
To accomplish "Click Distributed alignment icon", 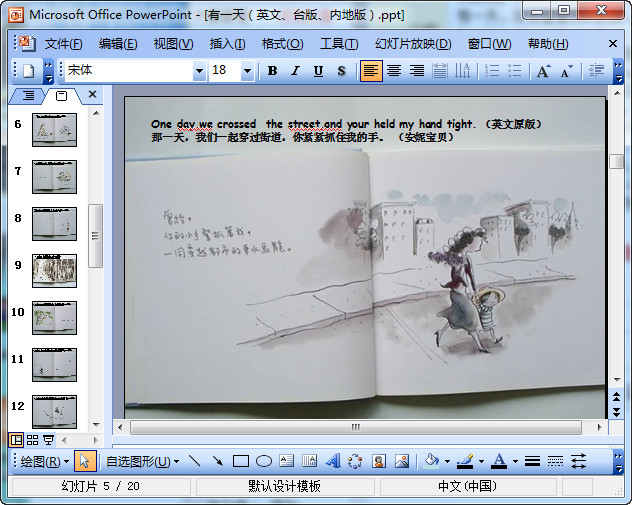I will pyautogui.click(x=439, y=71).
